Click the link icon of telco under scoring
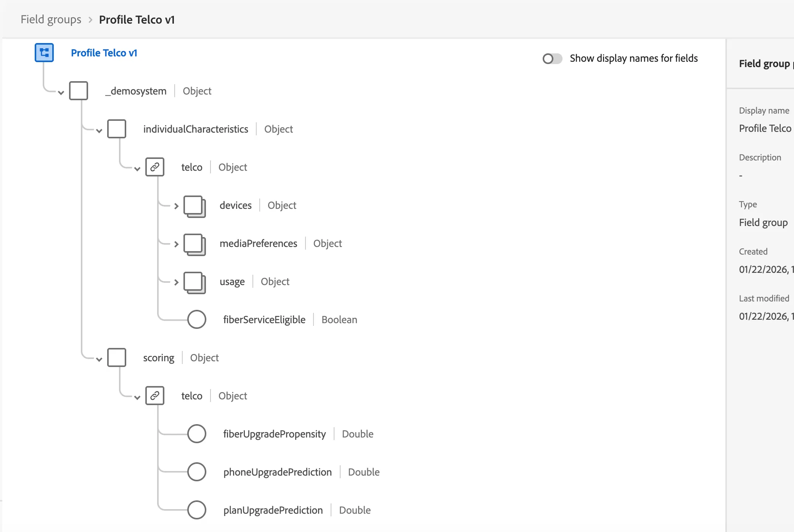Viewport: 794px width, 532px height. (155, 396)
